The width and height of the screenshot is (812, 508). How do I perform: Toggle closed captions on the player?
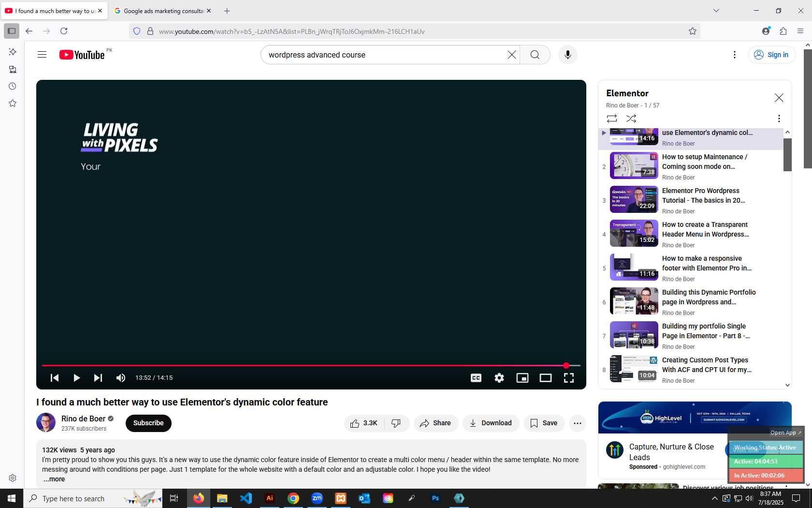pyautogui.click(x=476, y=378)
